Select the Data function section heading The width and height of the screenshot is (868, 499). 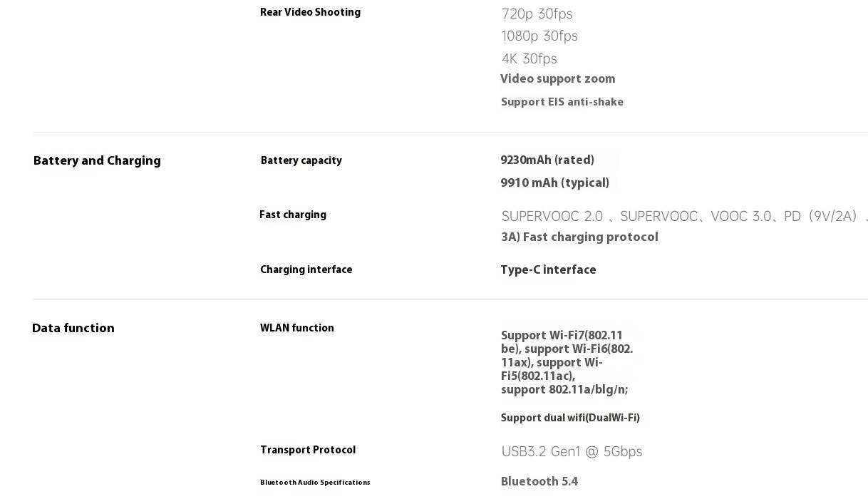[73, 329]
